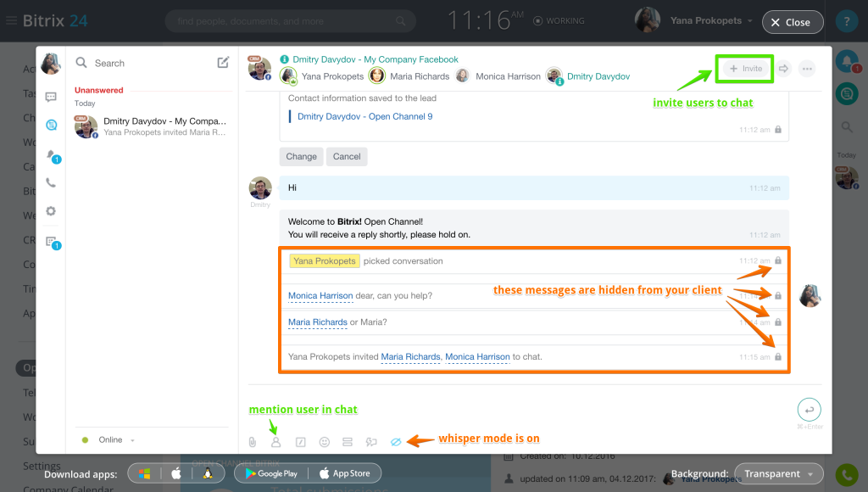Image resolution: width=868 pixels, height=492 pixels.
Task: Toggle whisper mode eye icon
Action: tap(396, 442)
